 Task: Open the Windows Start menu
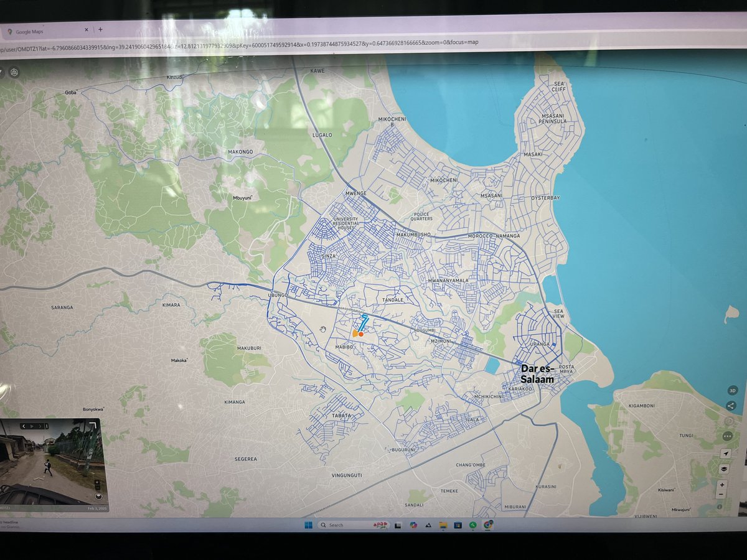308,525
